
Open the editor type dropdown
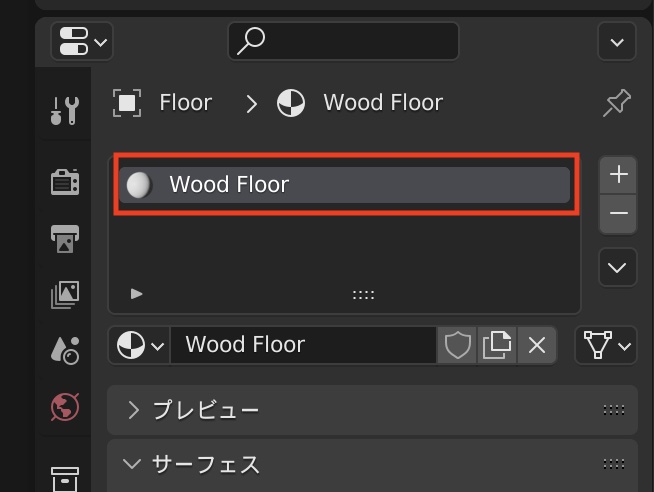click(84, 42)
